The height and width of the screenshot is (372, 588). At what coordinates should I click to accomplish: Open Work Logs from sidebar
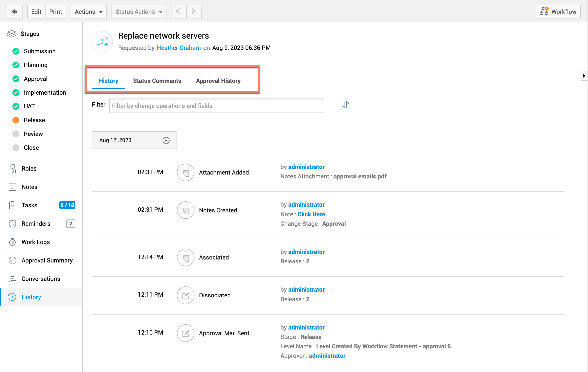tap(36, 242)
